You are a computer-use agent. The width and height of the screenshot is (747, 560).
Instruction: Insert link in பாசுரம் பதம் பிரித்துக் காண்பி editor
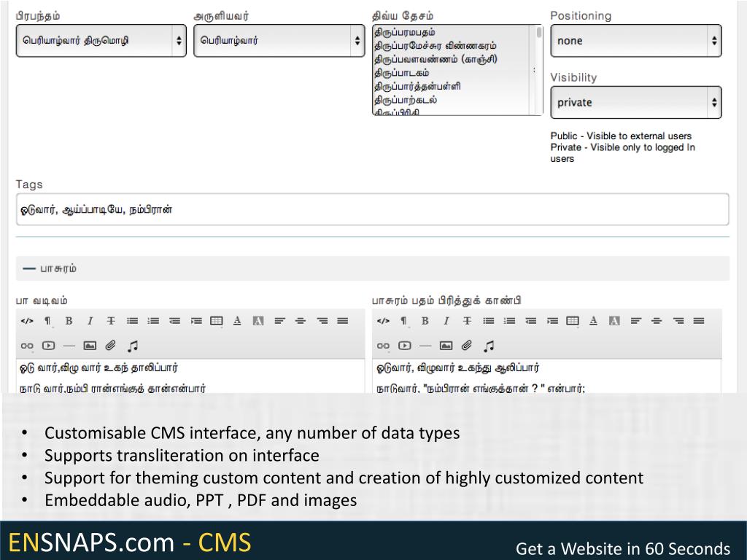[383, 346]
